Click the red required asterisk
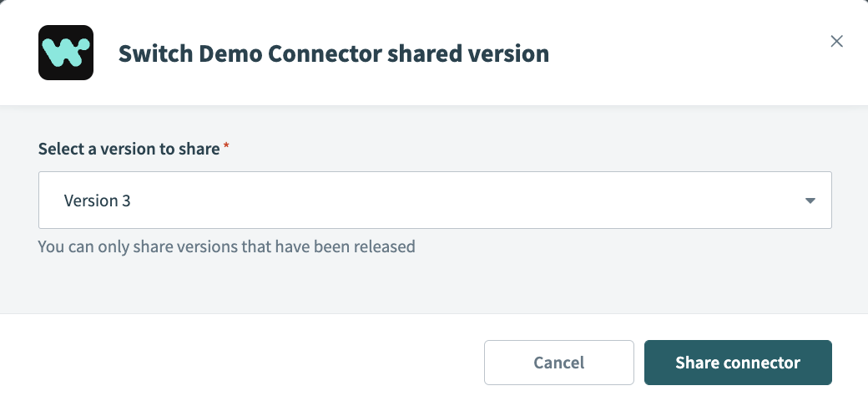This screenshot has height=401, width=868. pos(226,148)
